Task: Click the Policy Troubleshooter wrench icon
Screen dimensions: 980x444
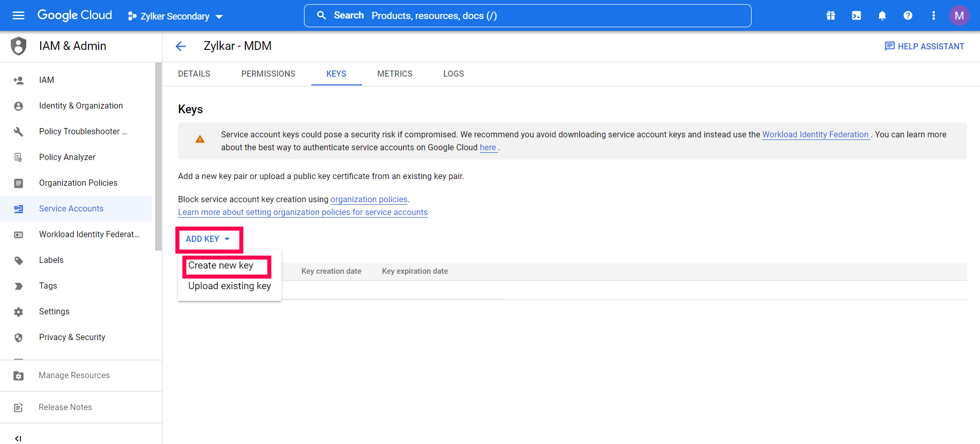Action: 19,132
